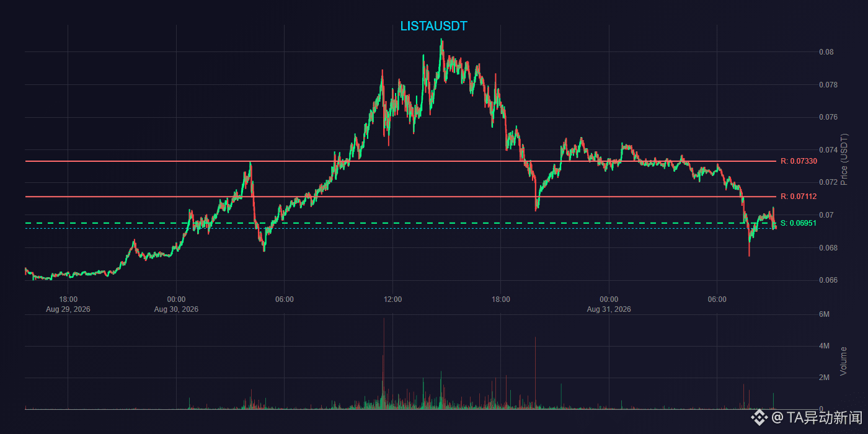Click the 0.078 price axis label
This screenshot has width=868, height=434.
coord(828,85)
